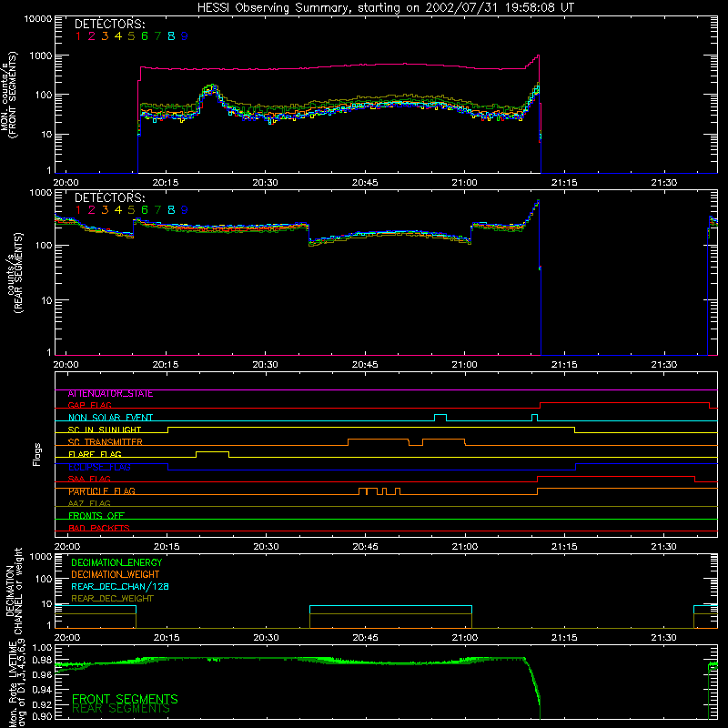Click 21:15 time label under rear segments panel
728x728 pixels.
coord(564,365)
